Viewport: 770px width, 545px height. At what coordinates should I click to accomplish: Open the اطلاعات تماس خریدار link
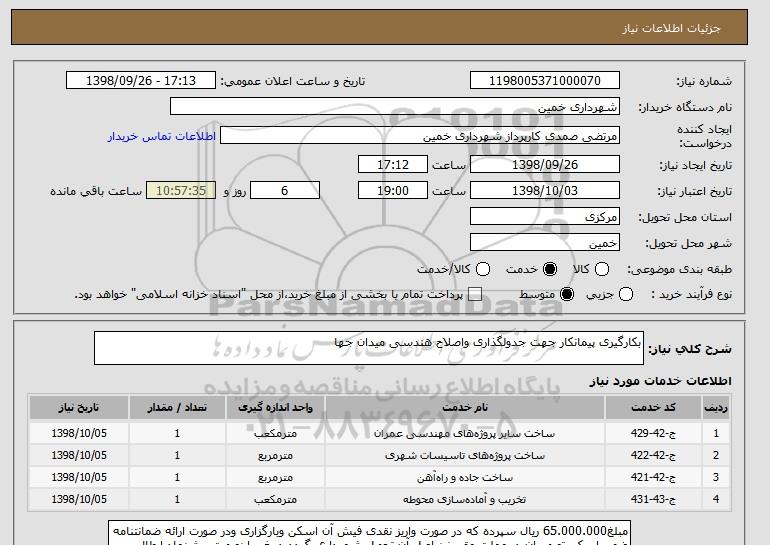pos(162,136)
